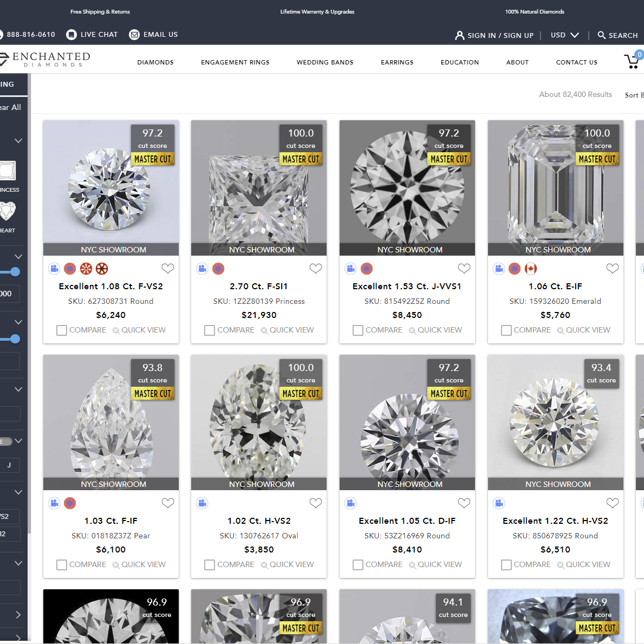
Task: Favorite the 1.06 Ct. E-IF diamond heart
Action: [612, 268]
